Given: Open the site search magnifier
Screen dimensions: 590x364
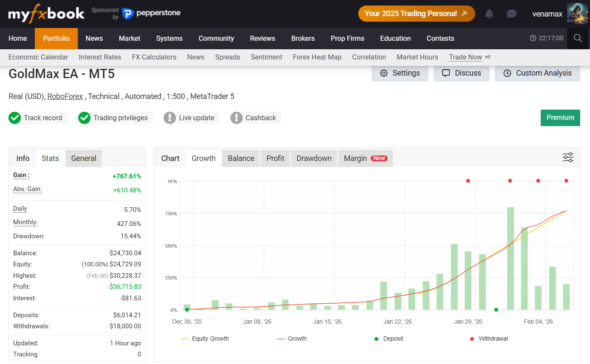Looking at the screenshot, I should click(578, 38).
